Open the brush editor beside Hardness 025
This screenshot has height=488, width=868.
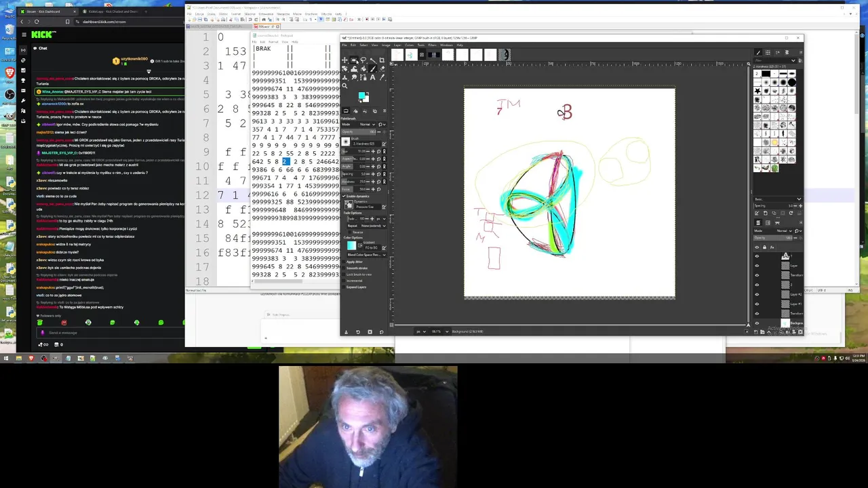(384, 144)
